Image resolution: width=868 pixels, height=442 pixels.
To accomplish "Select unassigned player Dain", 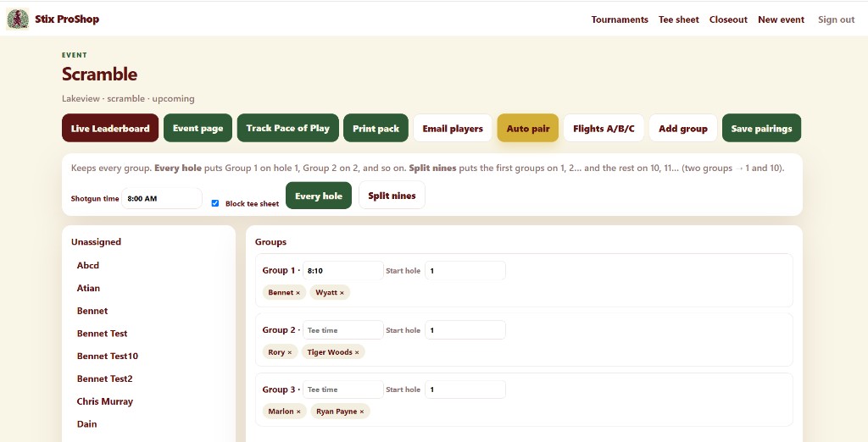I will click(x=87, y=424).
